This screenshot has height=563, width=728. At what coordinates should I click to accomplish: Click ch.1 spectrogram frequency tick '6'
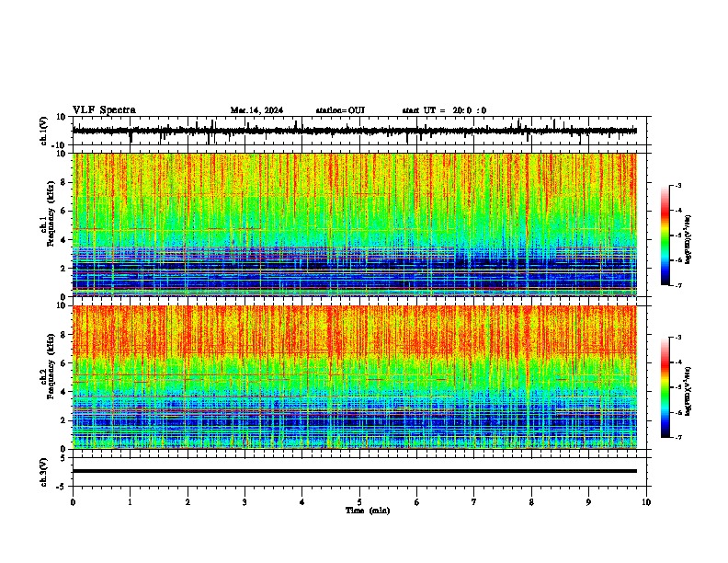click(x=63, y=211)
